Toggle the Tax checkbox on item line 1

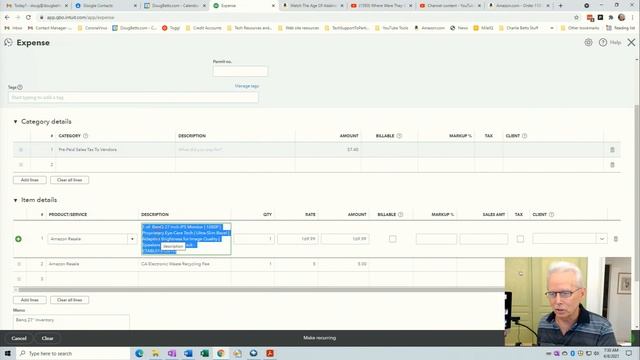(x=520, y=239)
